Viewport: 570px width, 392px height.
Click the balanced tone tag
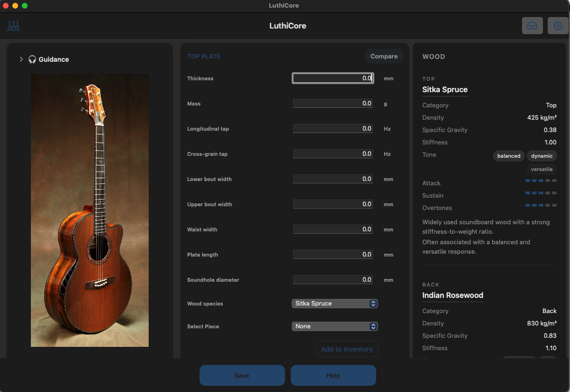509,156
